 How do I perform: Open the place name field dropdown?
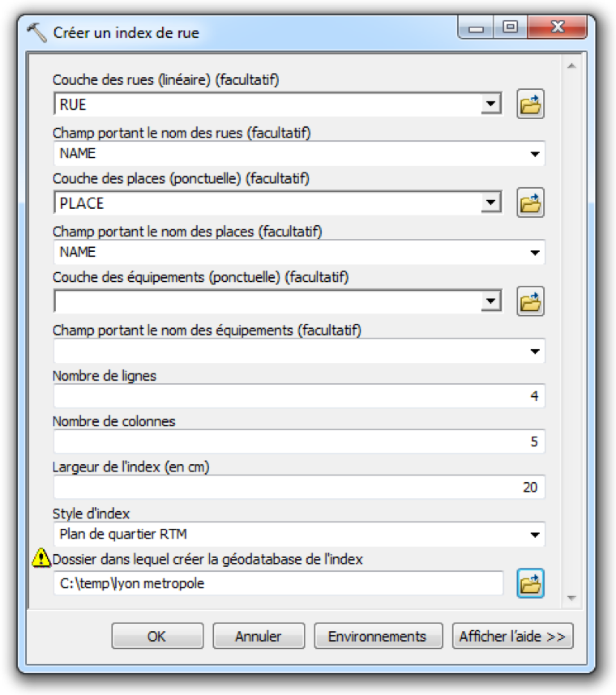pos(535,253)
